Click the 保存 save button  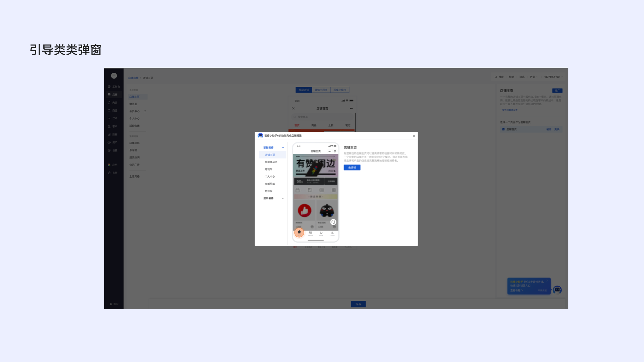[x=358, y=304]
